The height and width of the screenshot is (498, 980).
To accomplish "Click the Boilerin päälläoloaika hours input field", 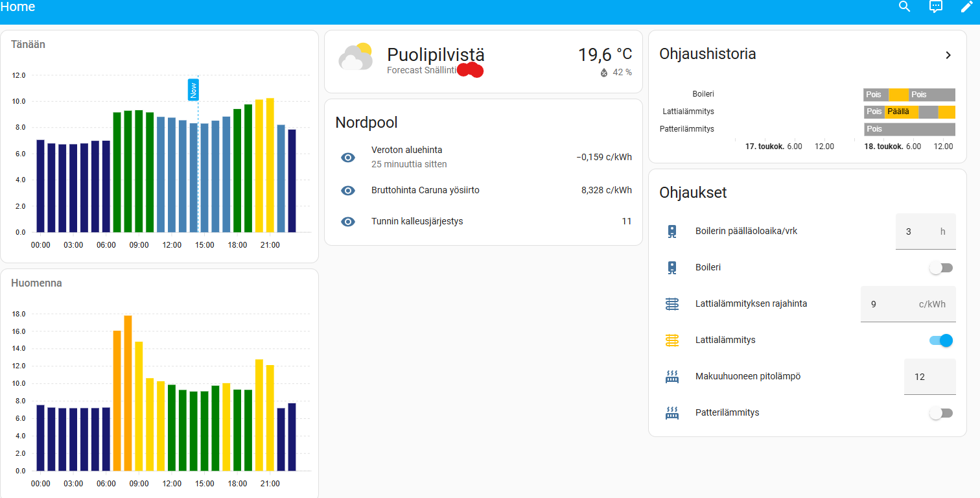I will (915, 231).
